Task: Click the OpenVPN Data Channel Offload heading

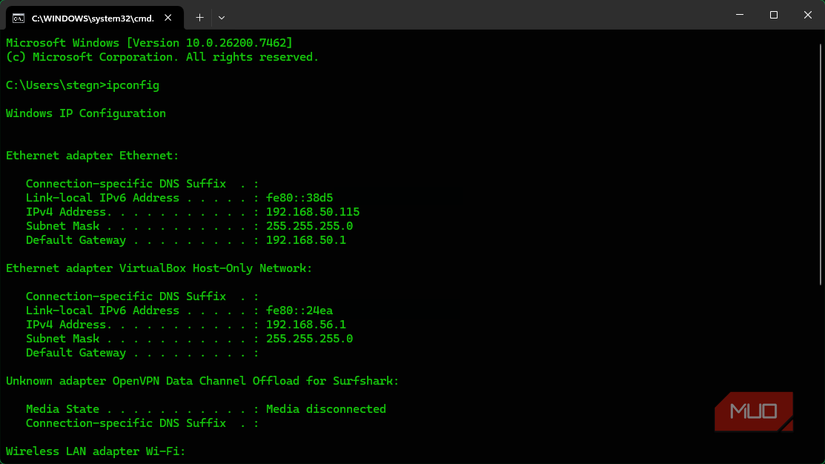Action: click(202, 381)
